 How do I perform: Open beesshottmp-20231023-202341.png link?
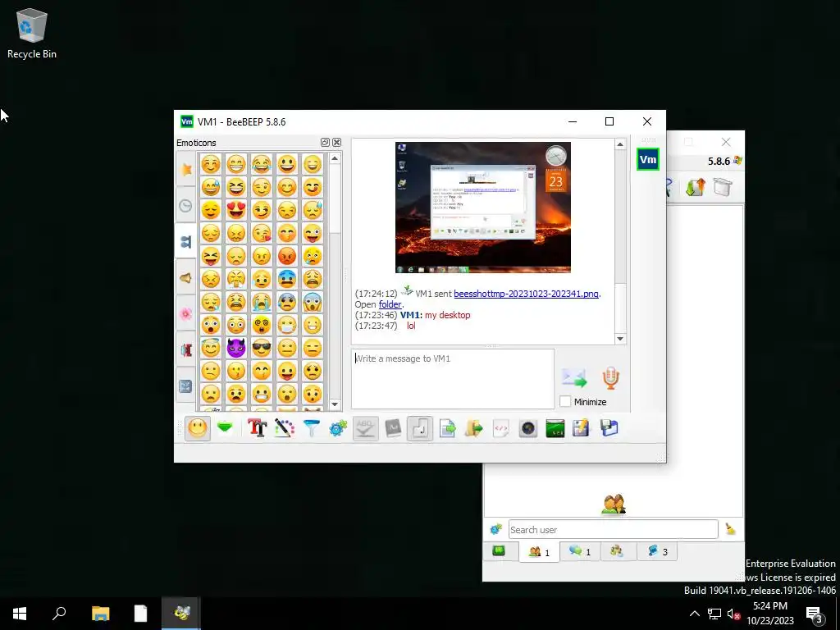click(526, 294)
